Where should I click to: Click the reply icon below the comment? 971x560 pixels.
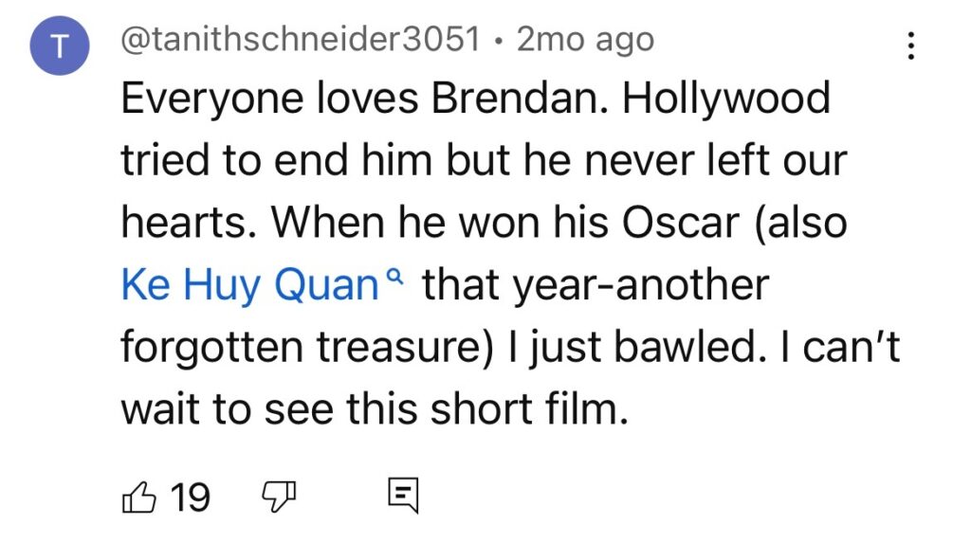tap(401, 497)
